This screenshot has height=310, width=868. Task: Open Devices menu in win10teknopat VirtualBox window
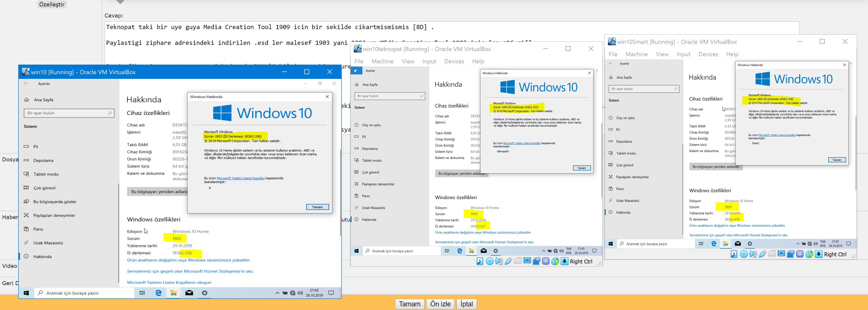point(454,61)
